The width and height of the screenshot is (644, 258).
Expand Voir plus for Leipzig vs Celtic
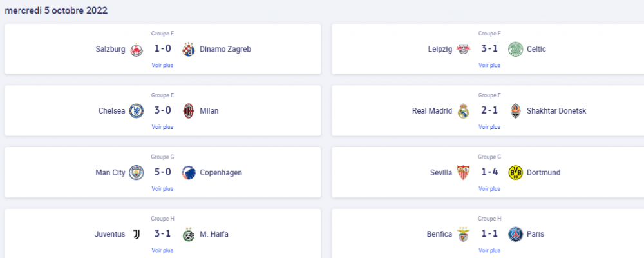(x=489, y=65)
